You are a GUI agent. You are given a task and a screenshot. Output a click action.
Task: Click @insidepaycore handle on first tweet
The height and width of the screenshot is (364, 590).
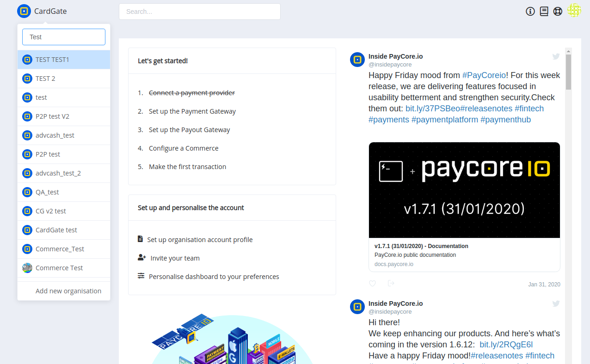coord(390,65)
